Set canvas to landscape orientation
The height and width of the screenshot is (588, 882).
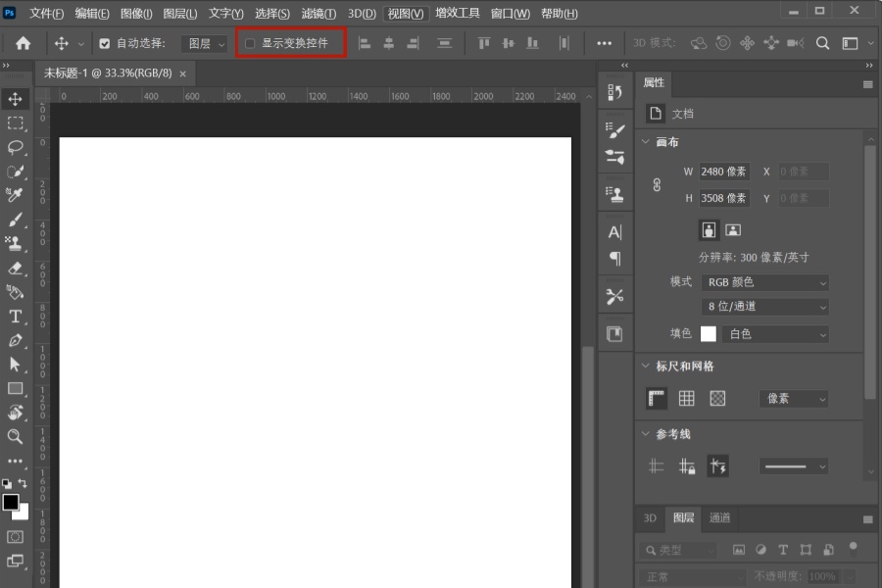[733, 229]
